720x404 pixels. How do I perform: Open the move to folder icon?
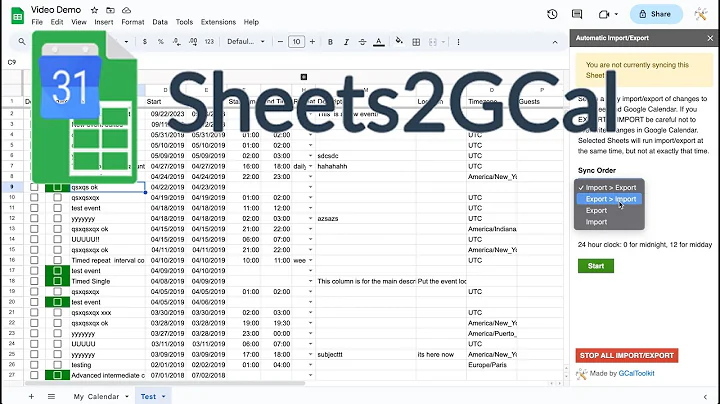point(110,10)
